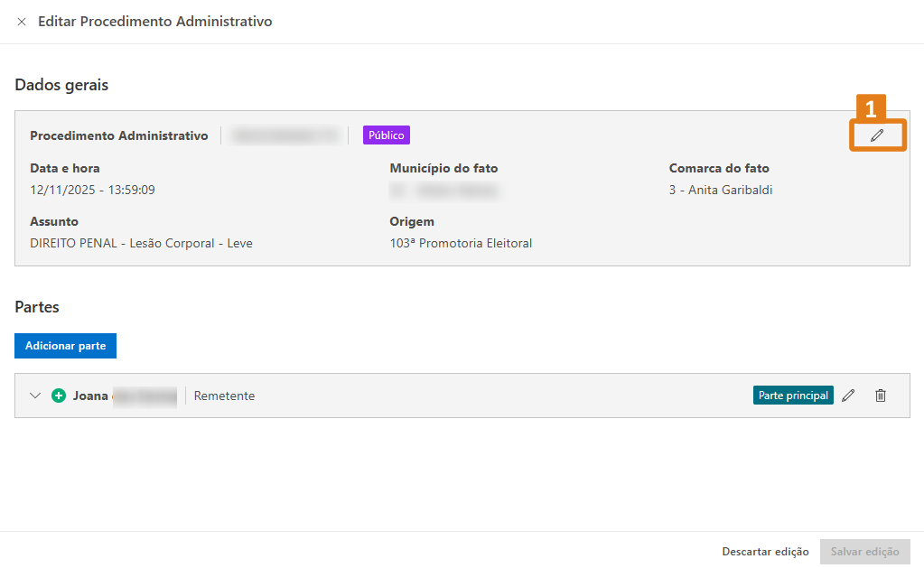924x568 pixels.
Task: Close the Editar Procedimento Administrativo screen
Action: point(22,22)
